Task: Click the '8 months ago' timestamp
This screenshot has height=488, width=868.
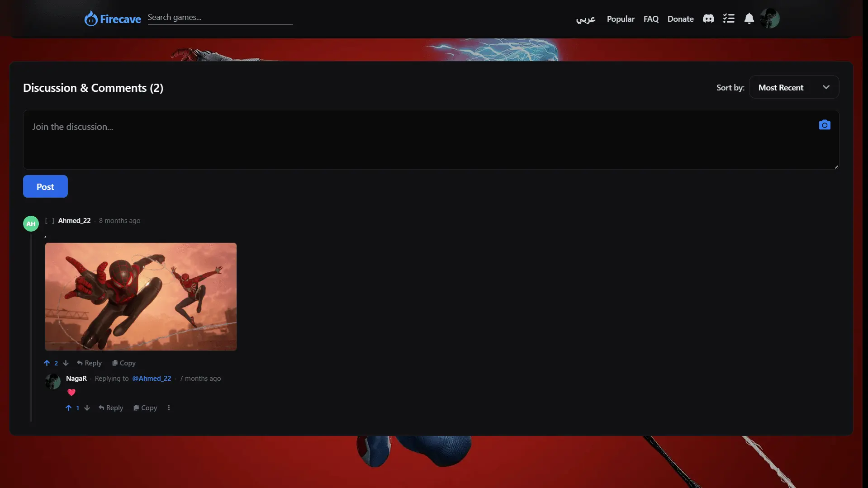Action: pos(119,221)
